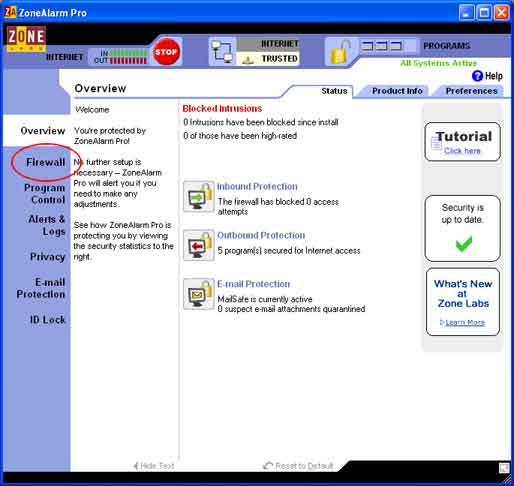Click the 'Blocked Intrusions' heading
This screenshot has height=486, width=514.
[x=222, y=108]
